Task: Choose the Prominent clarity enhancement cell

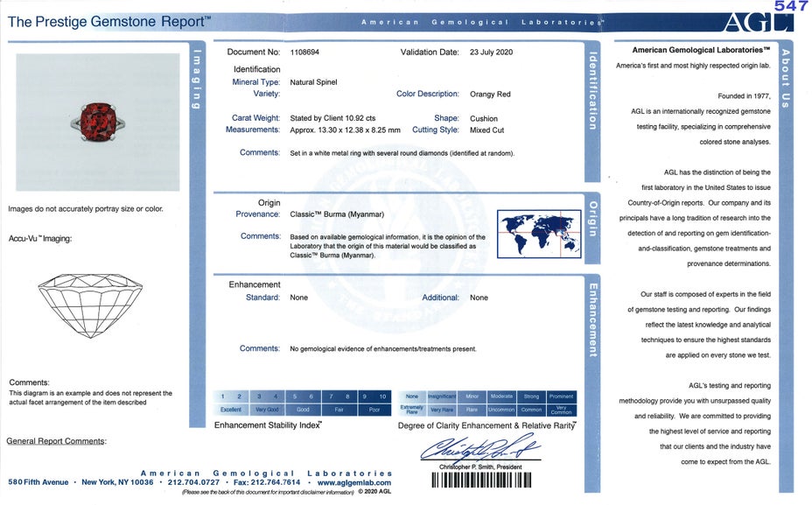Action: [561, 396]
